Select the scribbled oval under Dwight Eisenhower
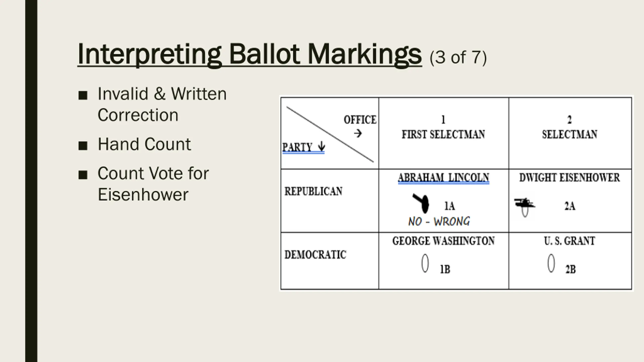 tap(525, 208)
